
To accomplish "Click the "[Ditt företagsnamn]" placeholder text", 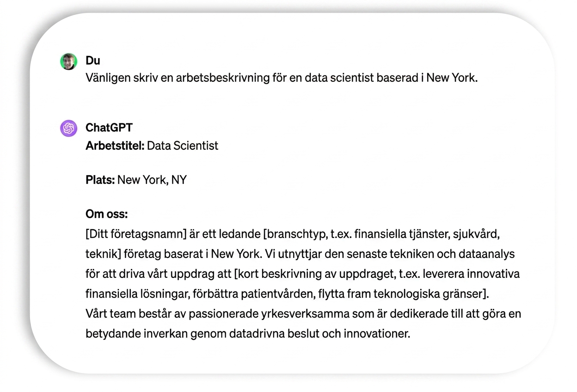I will 136,234.
